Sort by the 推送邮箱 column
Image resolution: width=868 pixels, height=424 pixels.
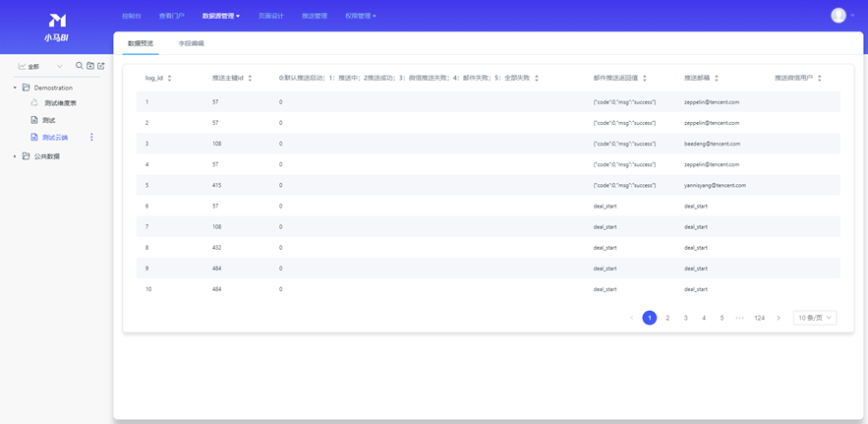pyautogui.click(x=717, y=79)
